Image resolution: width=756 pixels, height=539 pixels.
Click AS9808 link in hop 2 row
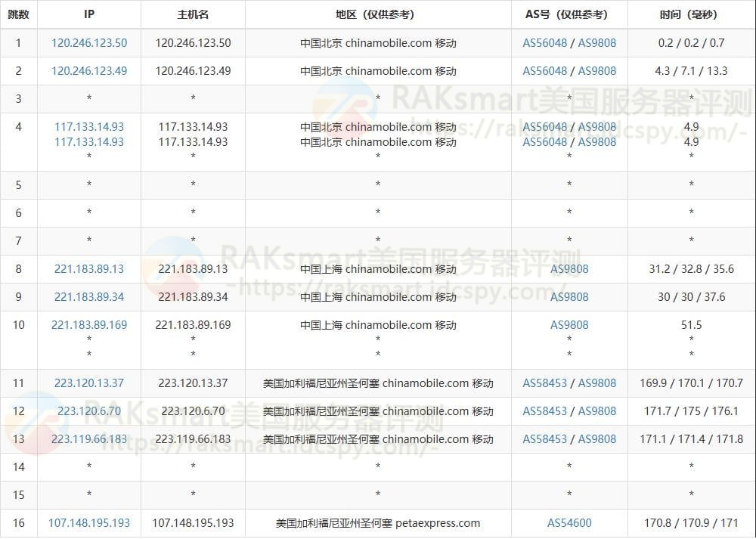click(x=597, y=71)
